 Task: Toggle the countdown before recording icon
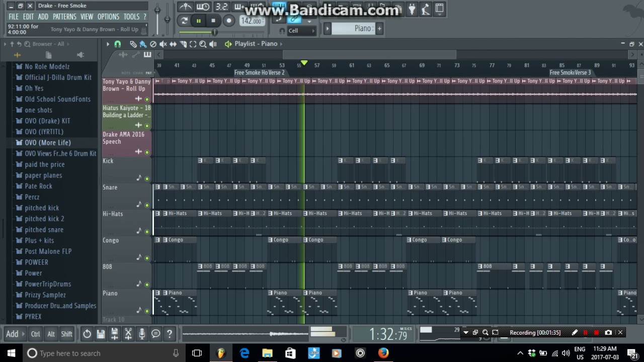(222, 7)
